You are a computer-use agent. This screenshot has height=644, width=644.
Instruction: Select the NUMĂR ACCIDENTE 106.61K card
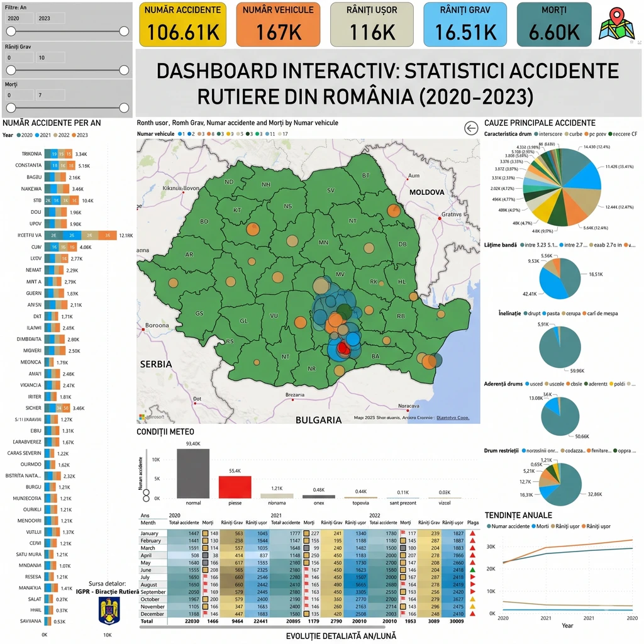pyautogui.click(x=183, y=25)
